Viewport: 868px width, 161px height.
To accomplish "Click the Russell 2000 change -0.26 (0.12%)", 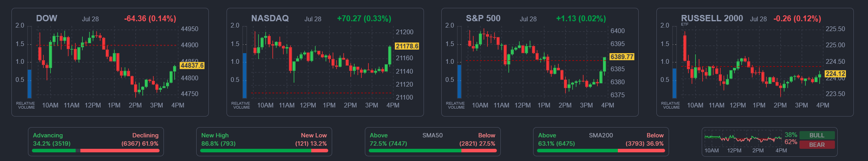I will 797,19.
